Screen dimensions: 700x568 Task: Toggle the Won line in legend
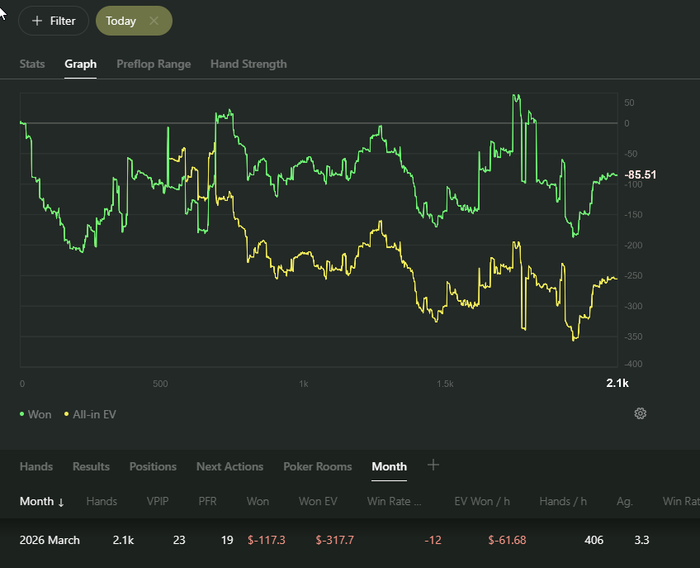pos(35,414)
